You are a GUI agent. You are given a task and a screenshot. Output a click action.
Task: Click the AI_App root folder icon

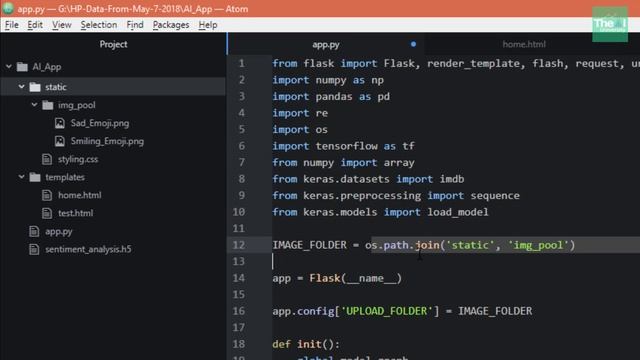pyautogui.click(x=22, y=67)
